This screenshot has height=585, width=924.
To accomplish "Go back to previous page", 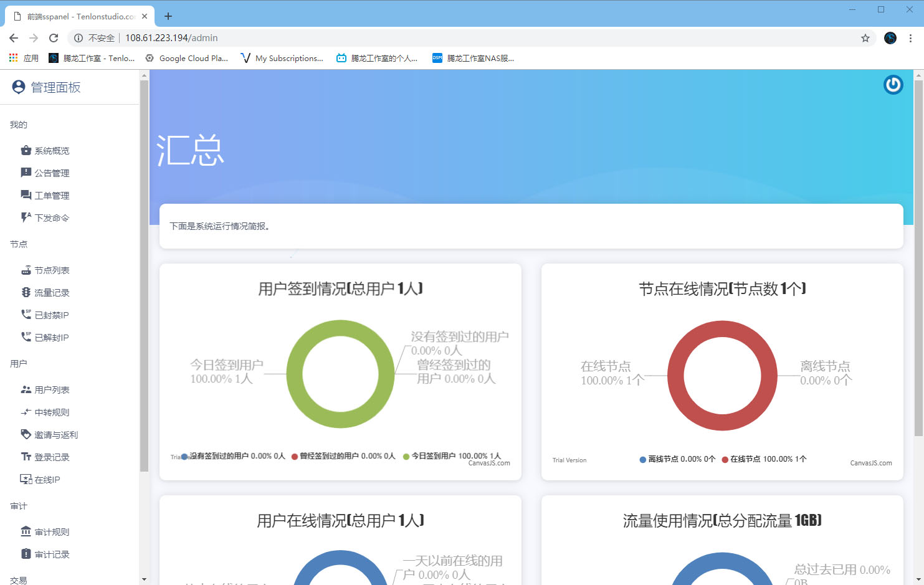I will coord(14,38).
